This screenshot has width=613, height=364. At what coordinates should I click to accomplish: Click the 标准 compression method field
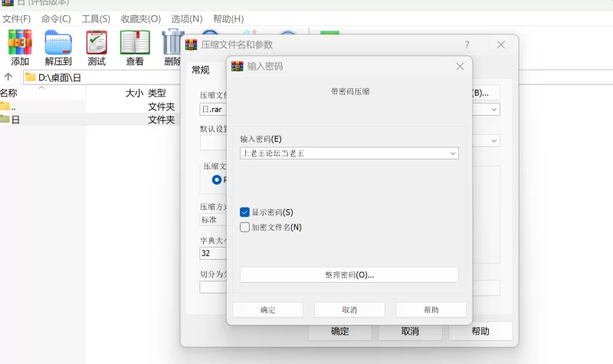click(x=214, y=220)
